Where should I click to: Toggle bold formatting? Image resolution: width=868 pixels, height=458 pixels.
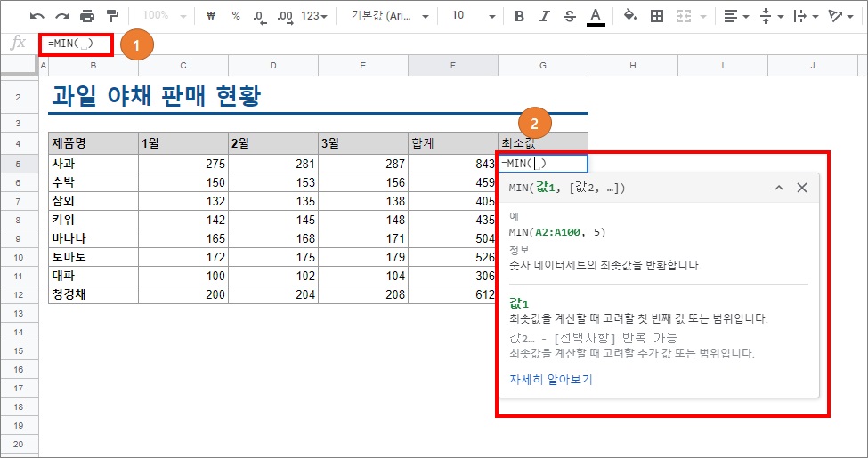[519, 16]
